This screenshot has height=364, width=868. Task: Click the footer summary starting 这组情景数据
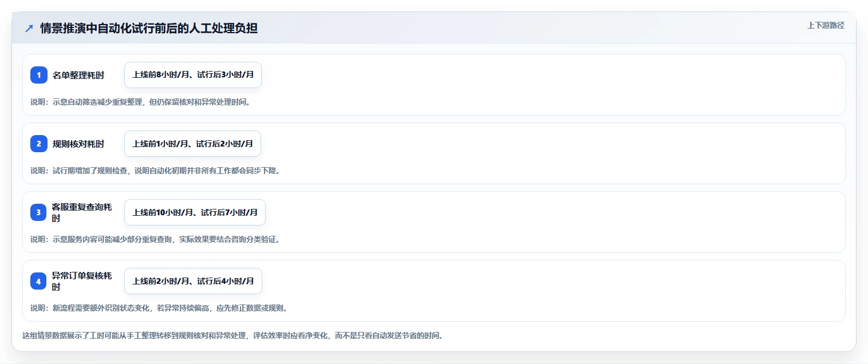point(232,335)
